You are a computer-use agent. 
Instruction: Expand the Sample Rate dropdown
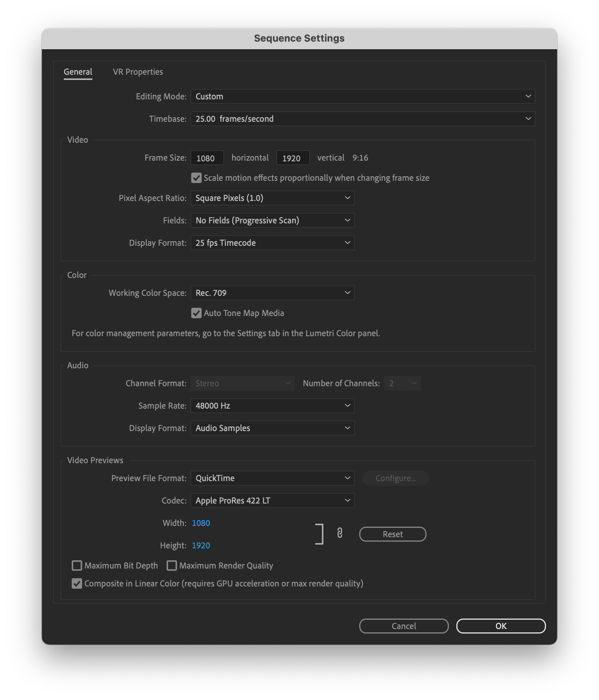pos(272,406)
